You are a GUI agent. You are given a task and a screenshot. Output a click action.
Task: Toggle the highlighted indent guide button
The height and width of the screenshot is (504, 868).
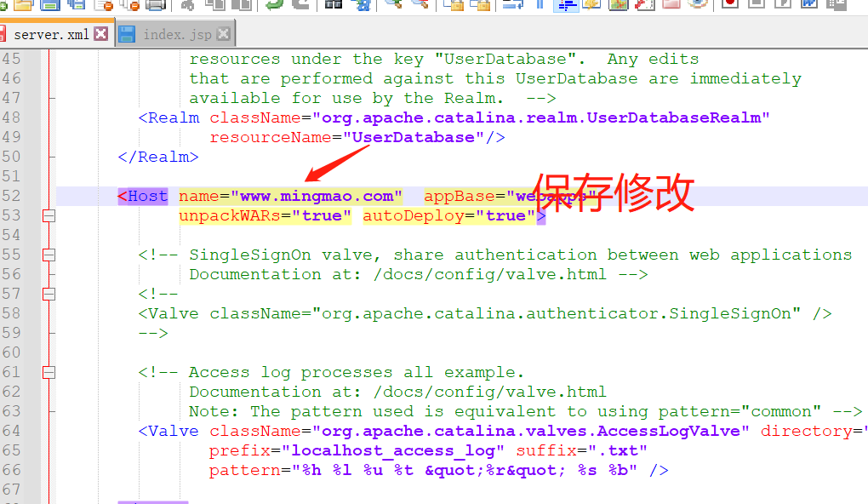tap(566, 5)
